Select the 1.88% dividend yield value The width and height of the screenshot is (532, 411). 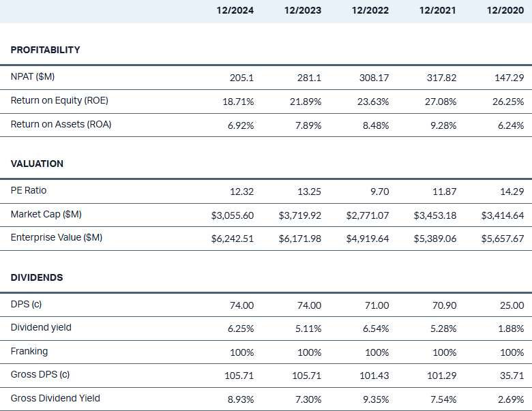[510, 329]
